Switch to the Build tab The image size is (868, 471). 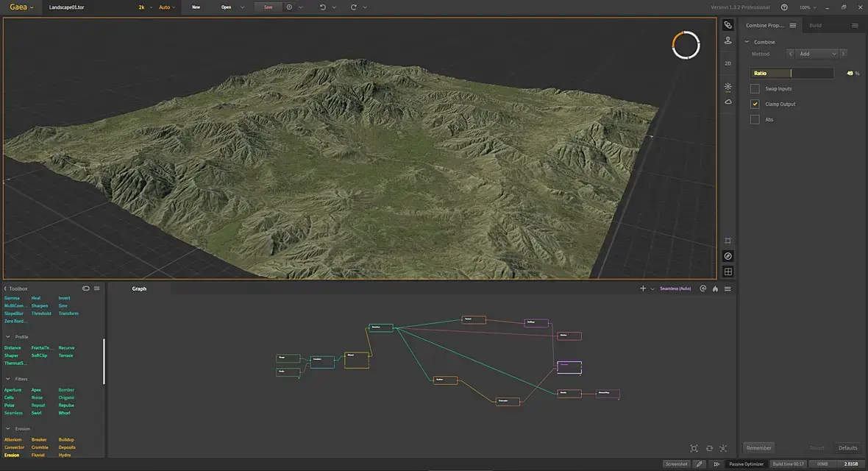[815, 26]
